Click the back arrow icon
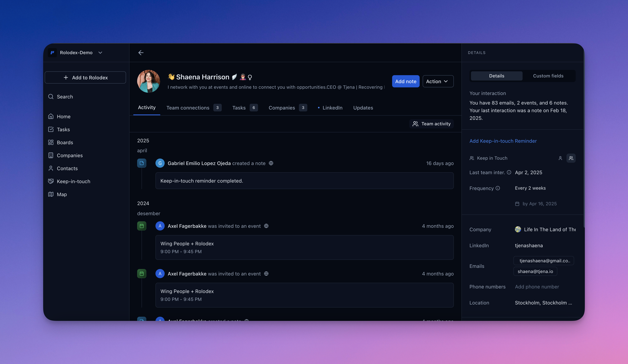 (x=141, y=52)
